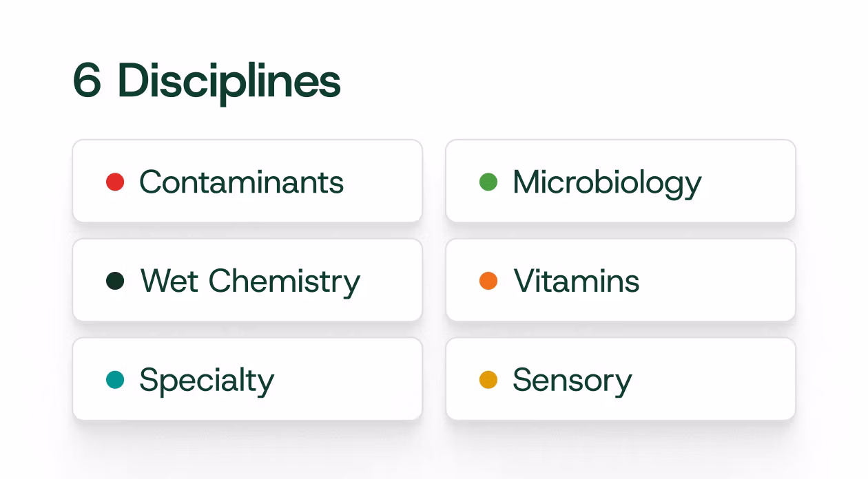868x479 pixels.
Task: Click the Contaminants text label
Action: 241,182
